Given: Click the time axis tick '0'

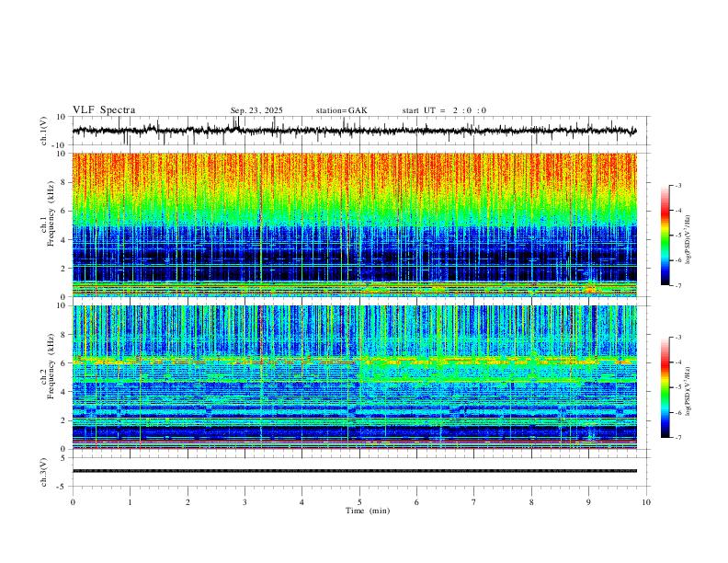Looking at the screenshot, I should [x=73, y=502].
